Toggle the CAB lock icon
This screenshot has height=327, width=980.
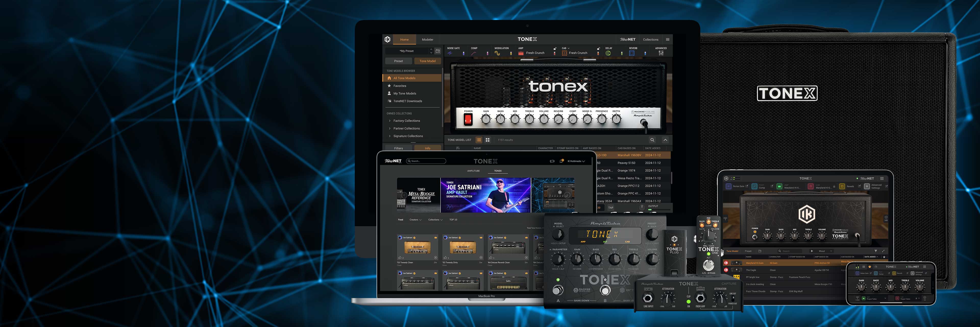(x=598, y=49)
